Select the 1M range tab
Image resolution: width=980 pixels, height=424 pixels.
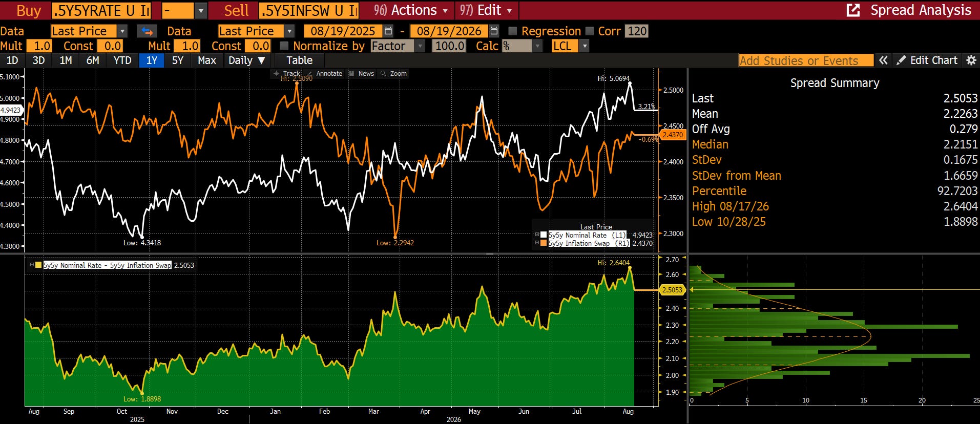[x=66, y=60]
